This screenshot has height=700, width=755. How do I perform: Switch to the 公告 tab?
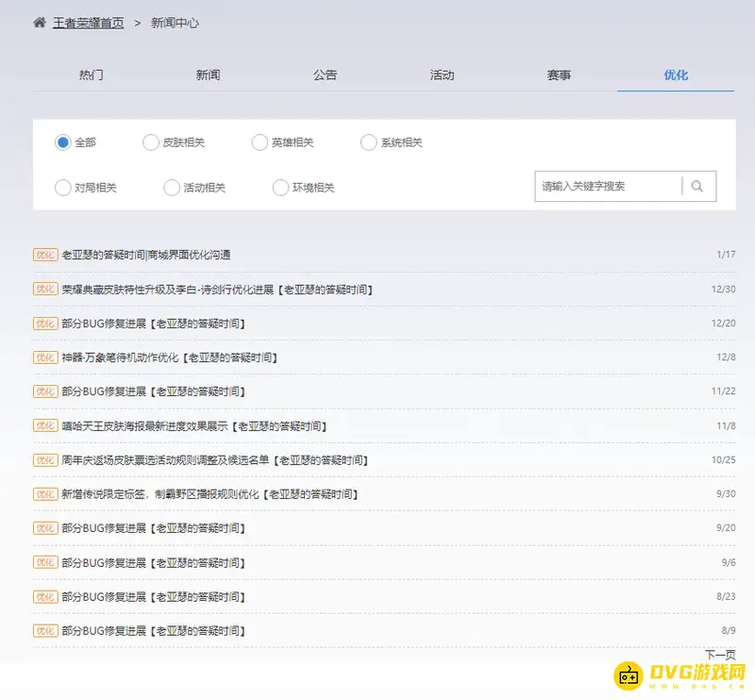(326, 75)
